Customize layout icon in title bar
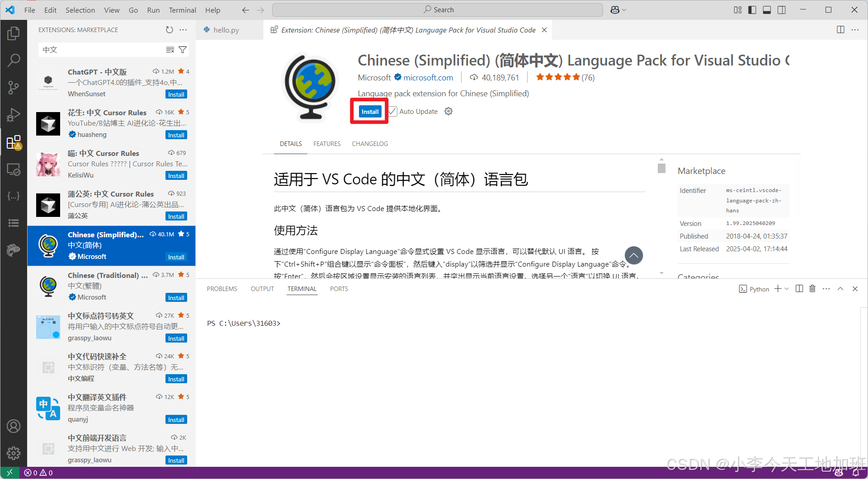868x479 pixels. click(x=738, y=10)
